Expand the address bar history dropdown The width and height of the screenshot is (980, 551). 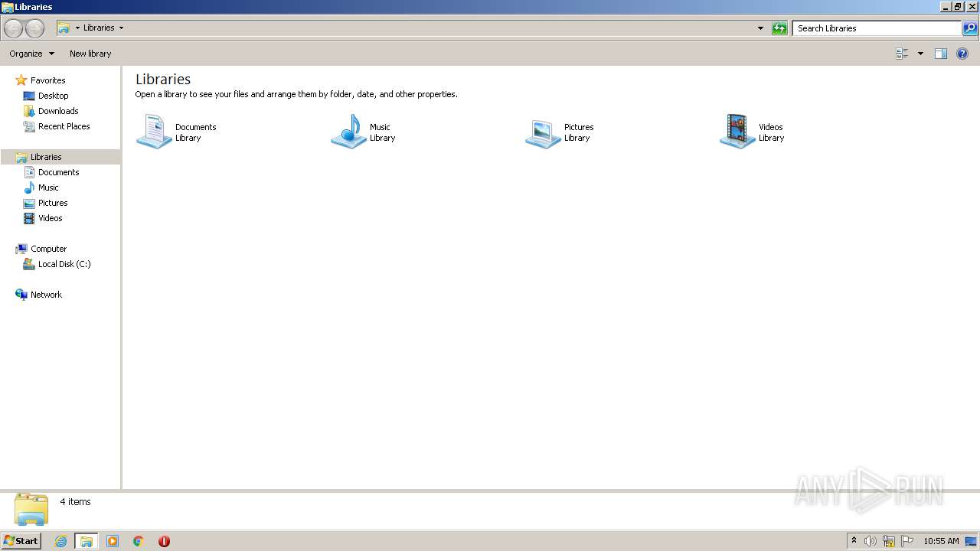pos(760,28)
